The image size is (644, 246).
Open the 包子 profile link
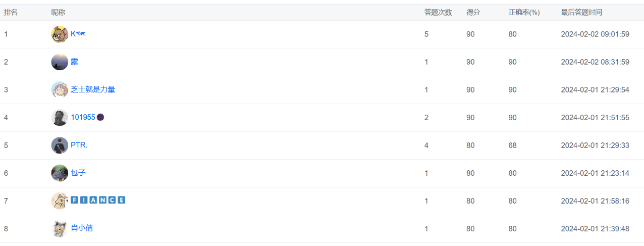(x=78, y=173)
